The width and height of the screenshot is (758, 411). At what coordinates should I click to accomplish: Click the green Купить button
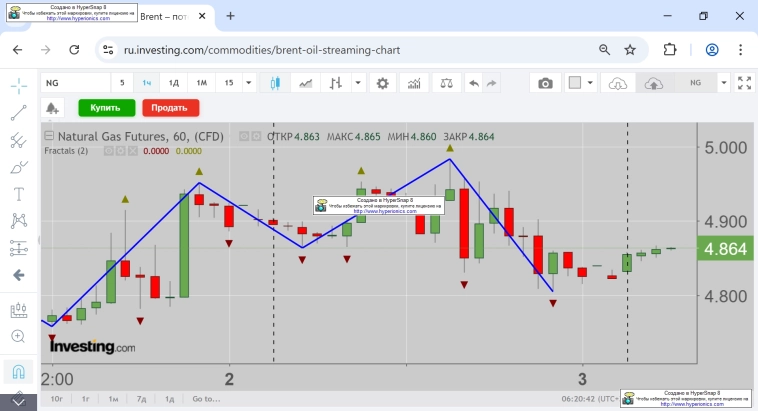click(x=106, y=108)
